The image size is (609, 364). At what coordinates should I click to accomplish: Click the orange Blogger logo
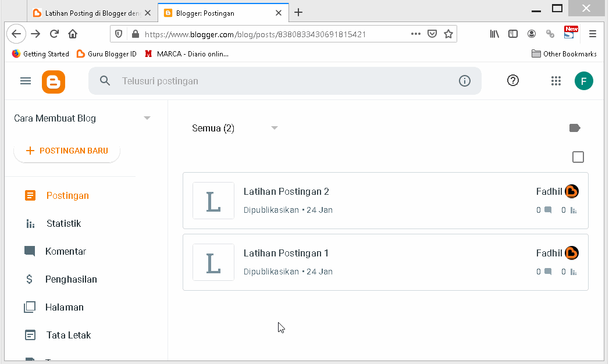pyautogui.click(x=54, y=82)
